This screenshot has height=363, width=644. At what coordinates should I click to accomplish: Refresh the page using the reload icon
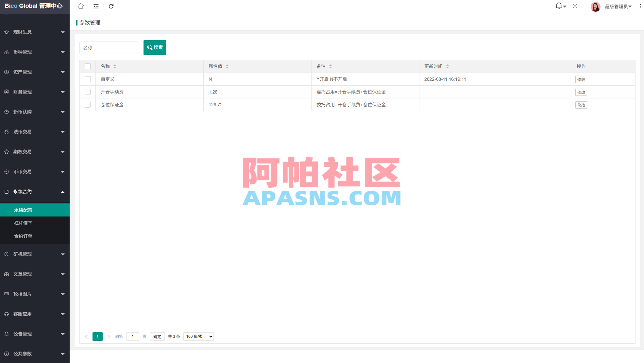tap(111, 6)
